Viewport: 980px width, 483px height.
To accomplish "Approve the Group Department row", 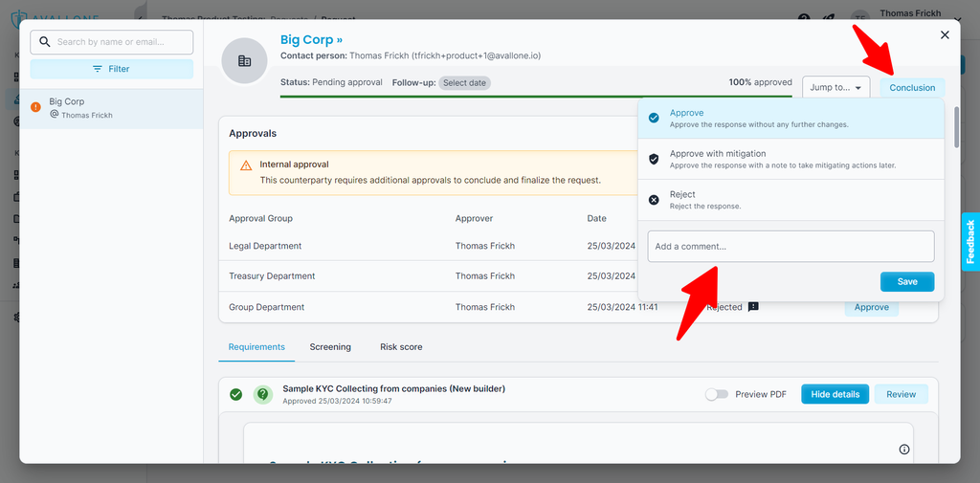I will tap(871, 307).
